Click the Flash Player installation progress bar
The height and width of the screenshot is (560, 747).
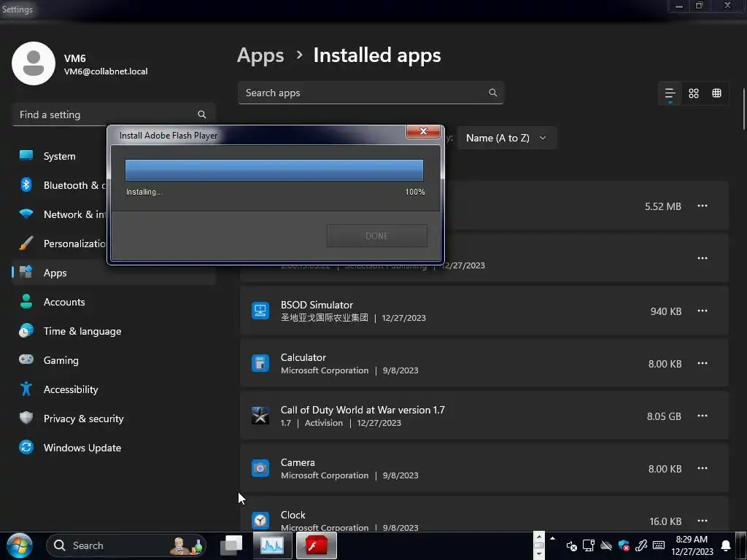274,170
